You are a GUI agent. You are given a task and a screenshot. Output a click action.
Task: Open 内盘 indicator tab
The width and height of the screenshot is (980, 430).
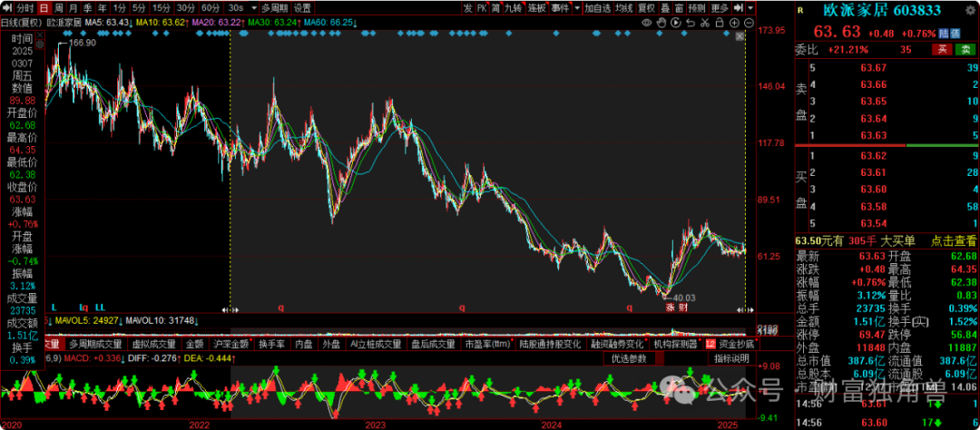(x=304, y=344)
